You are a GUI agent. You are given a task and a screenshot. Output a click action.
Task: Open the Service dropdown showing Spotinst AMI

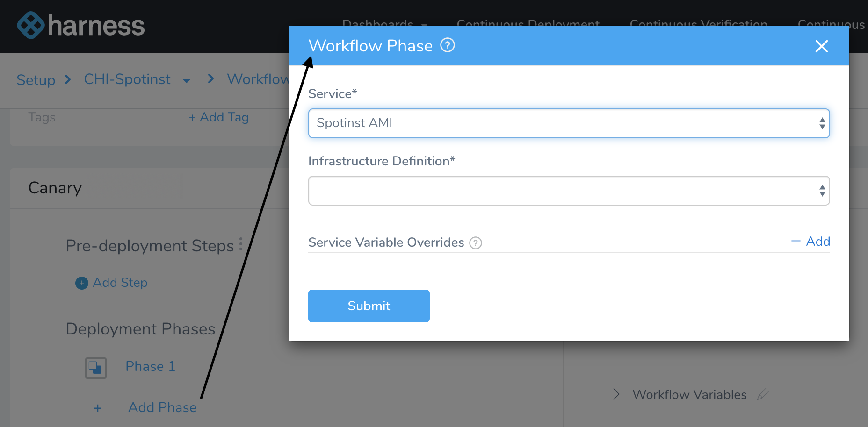(x=569, y=123)
